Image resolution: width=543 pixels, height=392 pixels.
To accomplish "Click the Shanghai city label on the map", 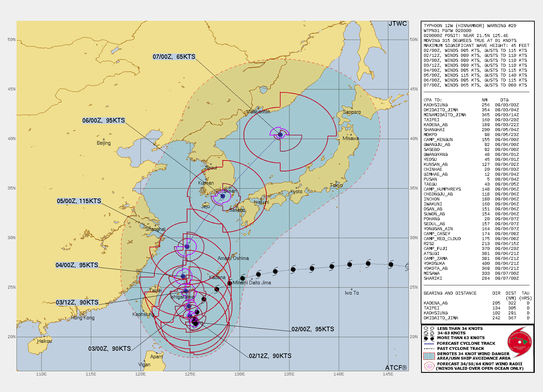I will click(x=155, y=229).
